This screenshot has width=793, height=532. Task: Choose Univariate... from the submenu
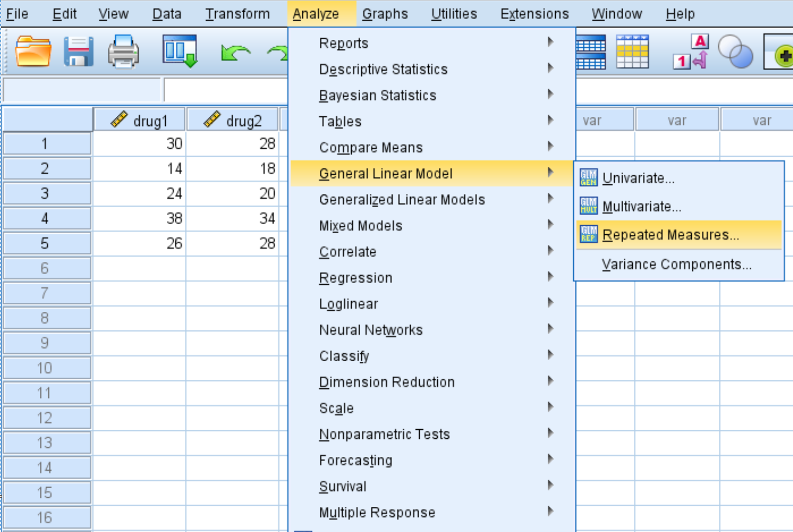coord(679,178)
